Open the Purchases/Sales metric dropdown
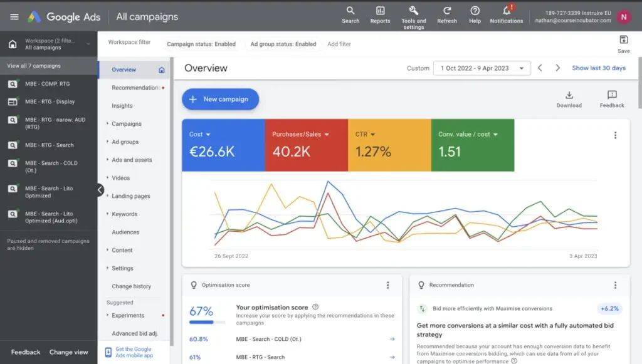642x364 pixels. [x=327, y=135]
